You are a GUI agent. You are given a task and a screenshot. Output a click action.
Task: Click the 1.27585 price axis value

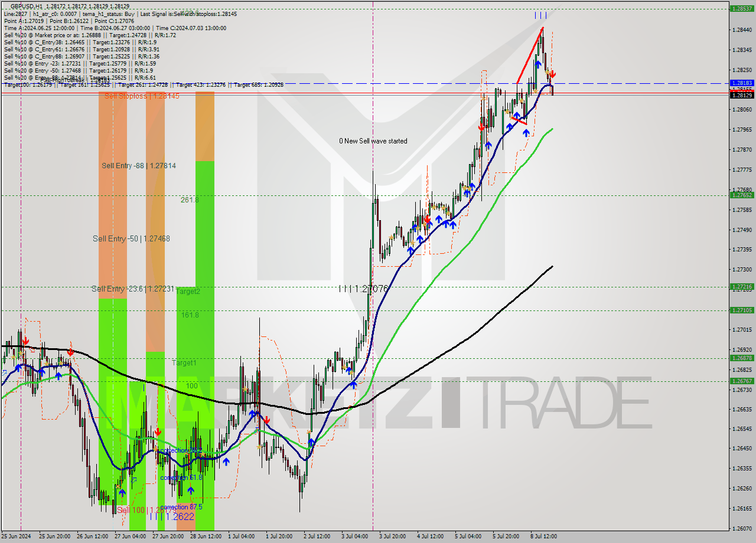coord(742,210)
